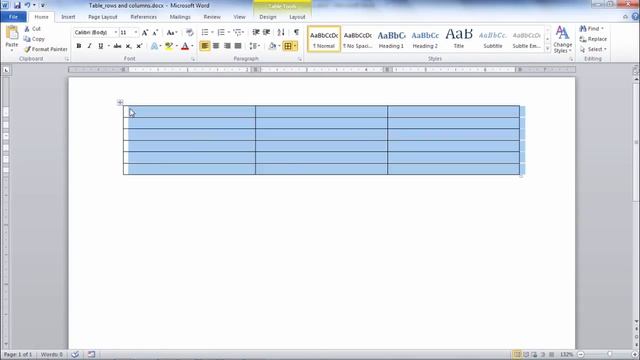
Task: Open the Find dropdown arrow
Action: 602,29
